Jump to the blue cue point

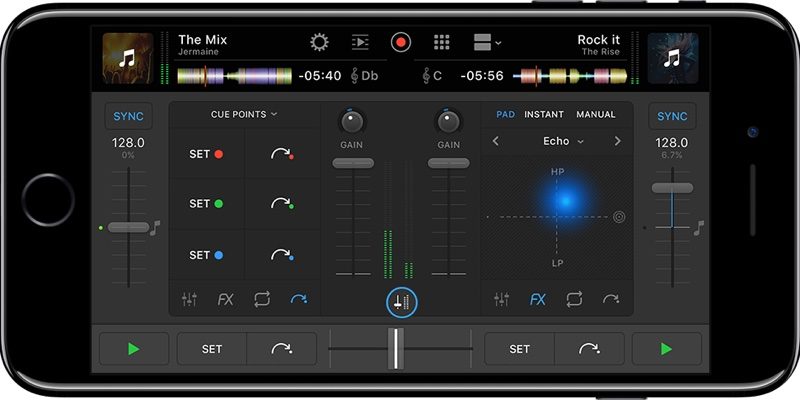pyautogui.click(x=282, y=255)
